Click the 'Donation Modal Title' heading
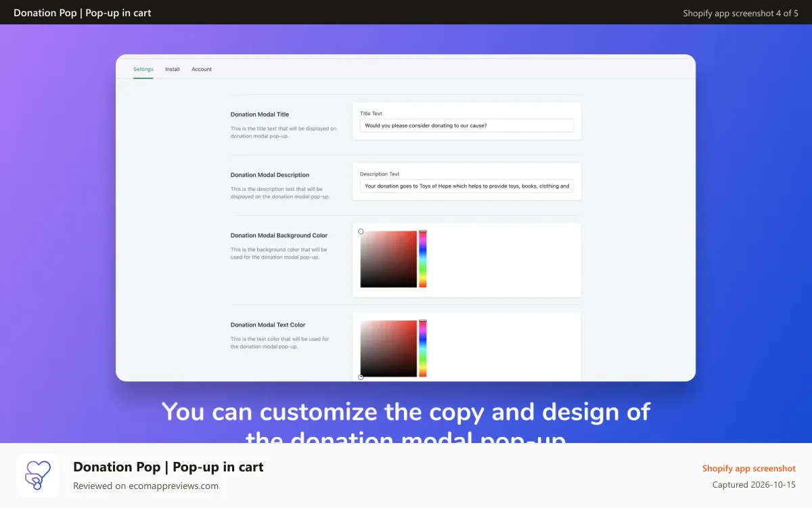The image size is (812, 508). click(x=260, y=114)
